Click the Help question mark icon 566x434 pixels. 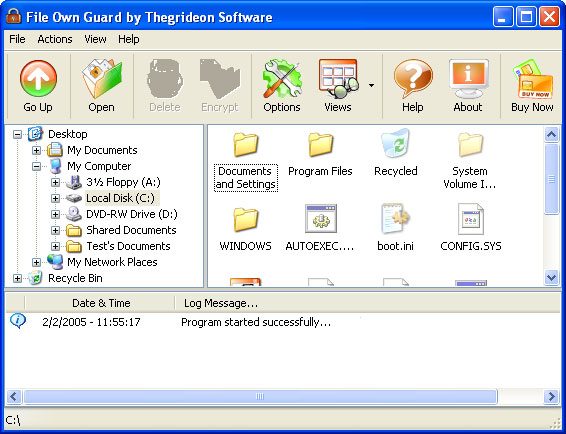click(413, 79)
